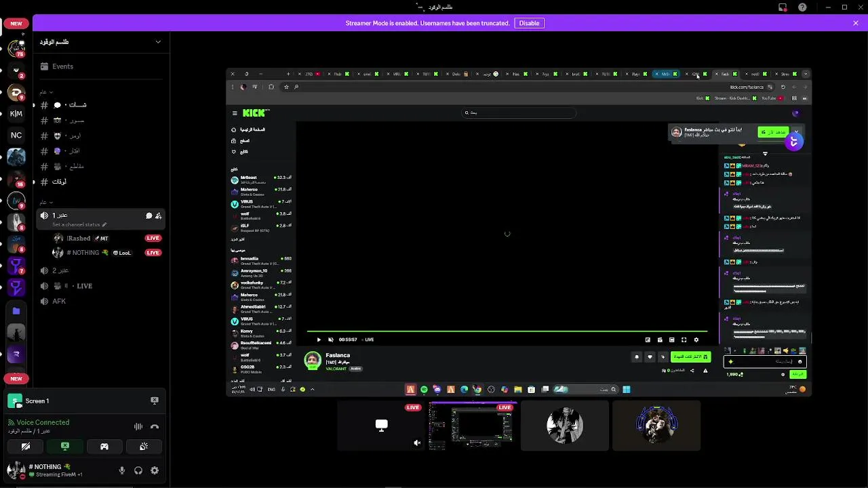Unmute the first stream tile speaker icon
The height and width of the screenshot is (488, 868).
click(417, 443)
